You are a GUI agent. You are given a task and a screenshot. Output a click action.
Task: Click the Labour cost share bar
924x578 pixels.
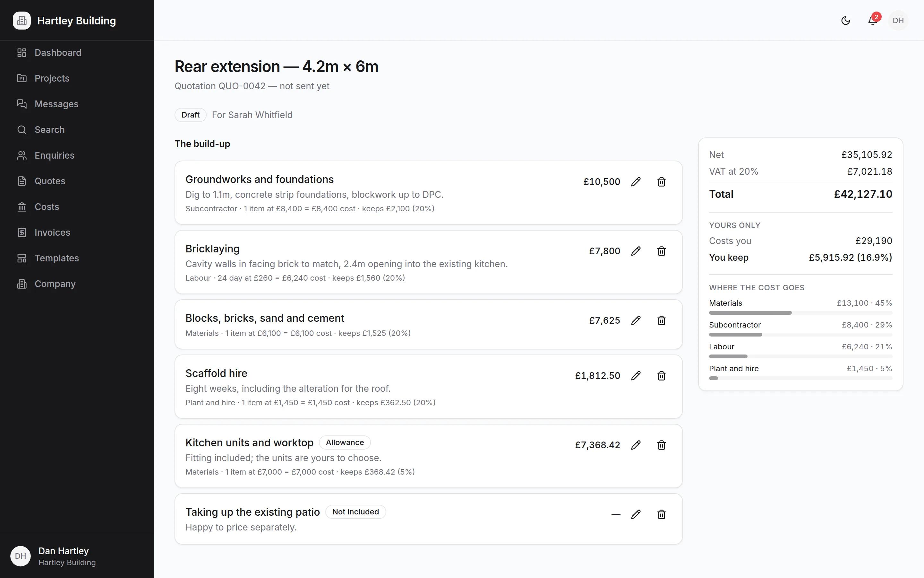[x=800, y=356]
